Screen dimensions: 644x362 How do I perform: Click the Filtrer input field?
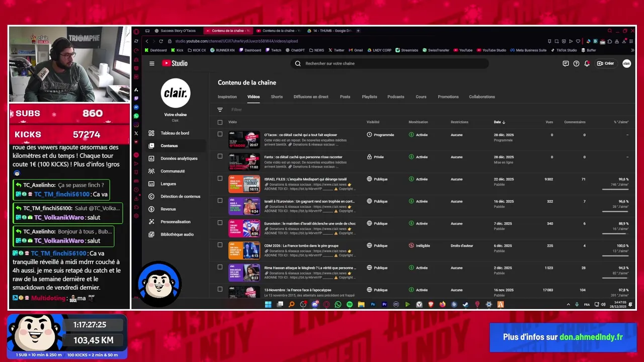click(237, 110)
